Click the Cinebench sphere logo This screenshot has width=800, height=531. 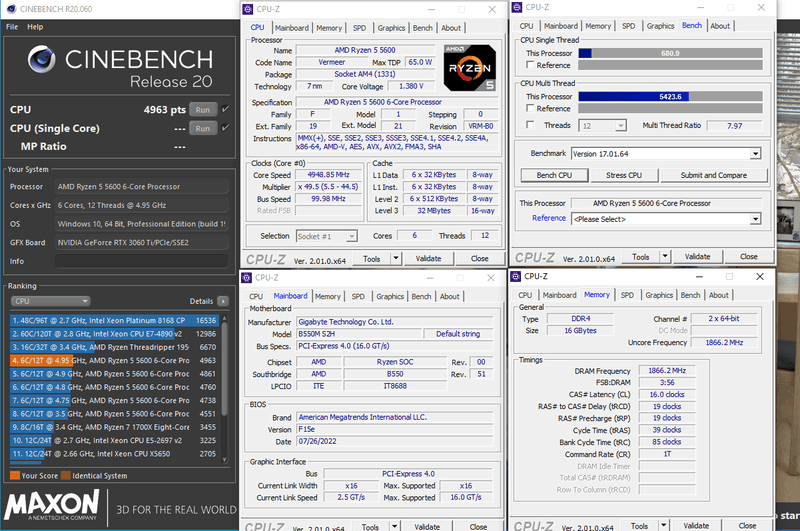[42, 59]
